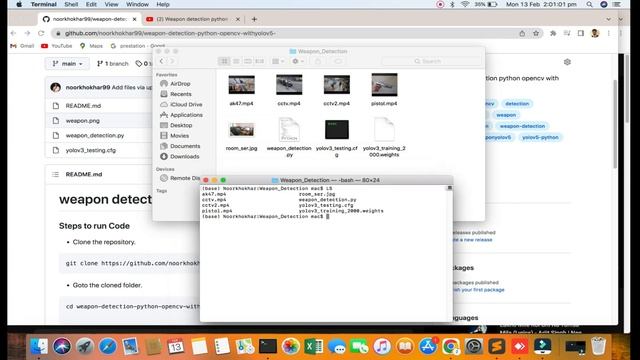Open Chrome extensions puzzle icon
This screenshot has width=640, height=360.
(x=553, y=33)
